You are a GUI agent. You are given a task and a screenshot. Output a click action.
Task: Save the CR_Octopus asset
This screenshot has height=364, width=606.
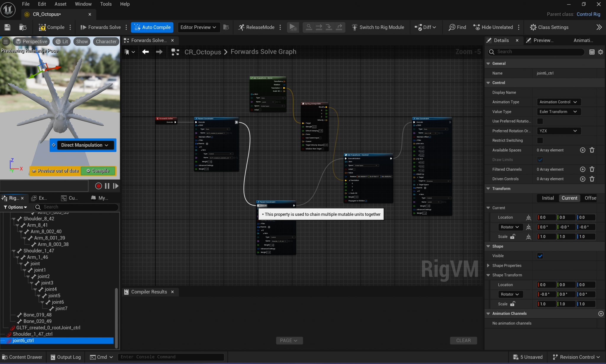tap(7, 27)
